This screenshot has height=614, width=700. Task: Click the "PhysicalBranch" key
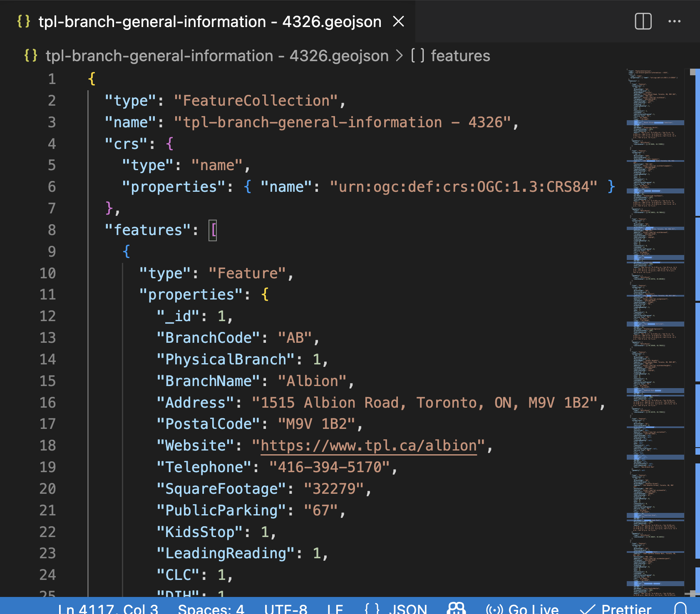point(226,359)
